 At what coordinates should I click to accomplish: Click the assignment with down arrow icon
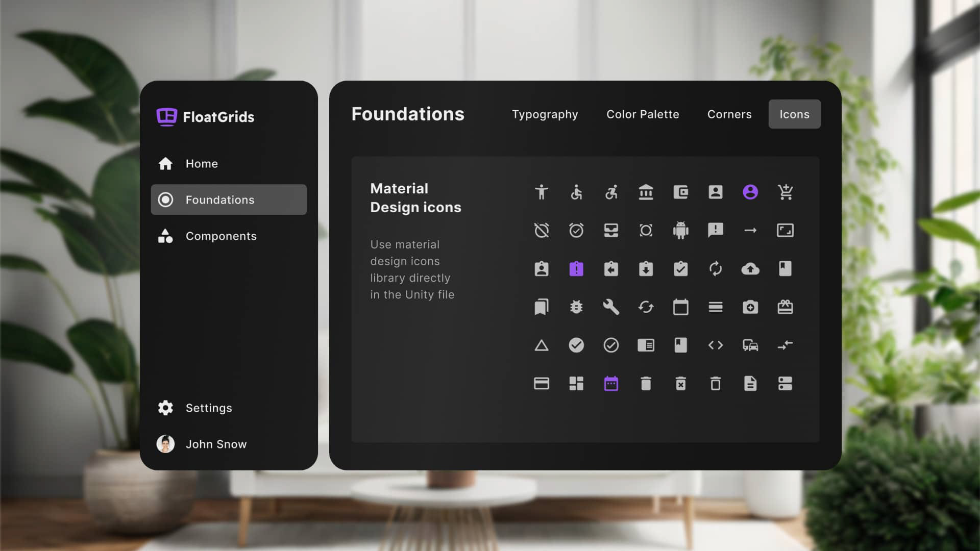pos(646,268)
